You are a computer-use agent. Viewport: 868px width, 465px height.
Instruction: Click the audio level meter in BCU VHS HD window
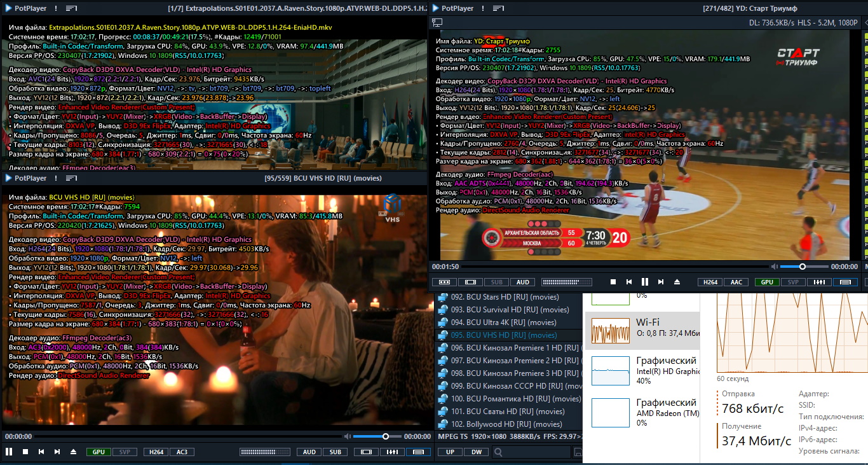[x=266, y=452]
